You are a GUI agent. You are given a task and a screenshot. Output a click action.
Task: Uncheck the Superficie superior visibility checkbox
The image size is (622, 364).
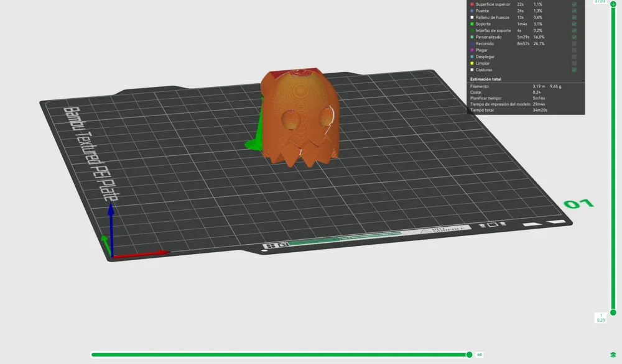click(574, 4)
